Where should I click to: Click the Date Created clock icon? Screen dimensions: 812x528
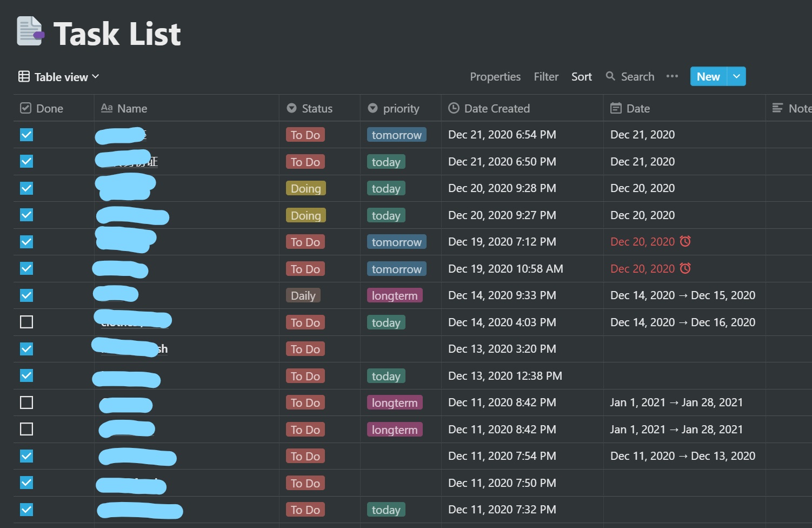(454, 108)
